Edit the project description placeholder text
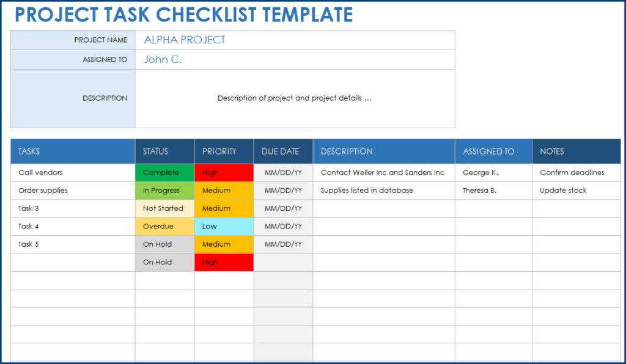This screenshot has width=626, height=364. click(x=293, y=98)
